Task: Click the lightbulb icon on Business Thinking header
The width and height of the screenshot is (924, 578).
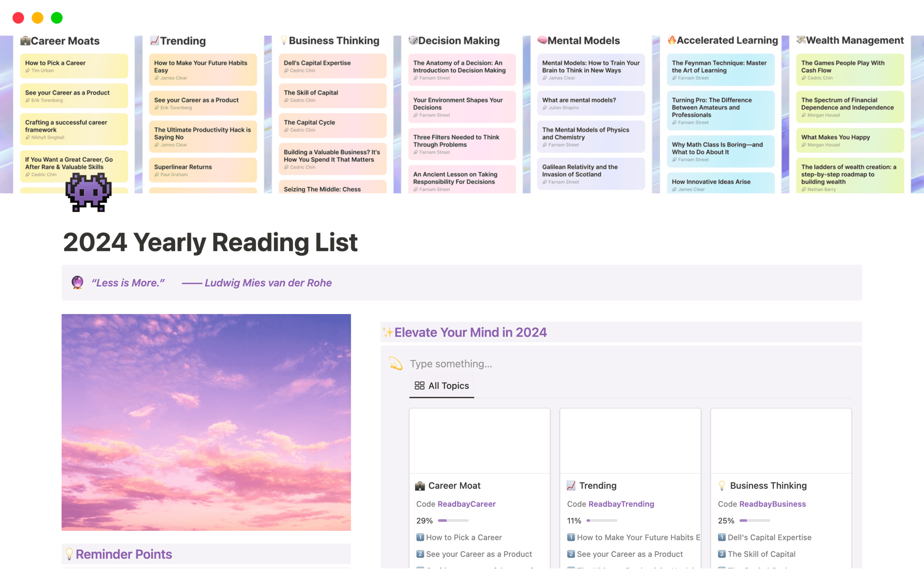Action: coord(285,40)
